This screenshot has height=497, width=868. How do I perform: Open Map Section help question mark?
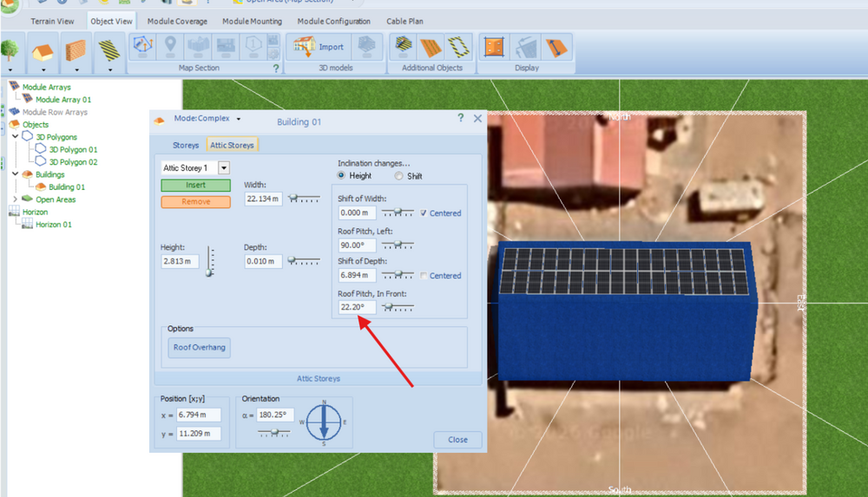point(276,68)
